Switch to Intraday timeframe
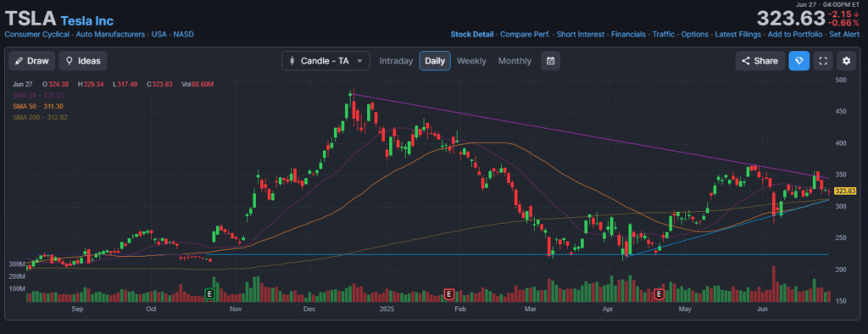 click(396, 61)
